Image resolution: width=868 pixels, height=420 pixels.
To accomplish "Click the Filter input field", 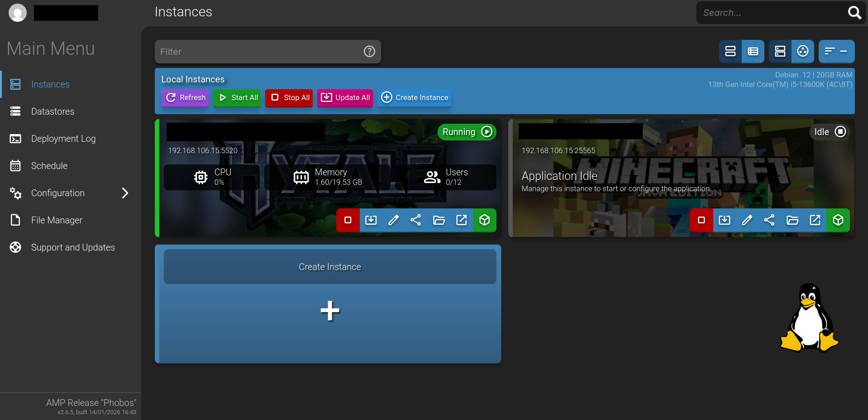I will coord(258,52).
